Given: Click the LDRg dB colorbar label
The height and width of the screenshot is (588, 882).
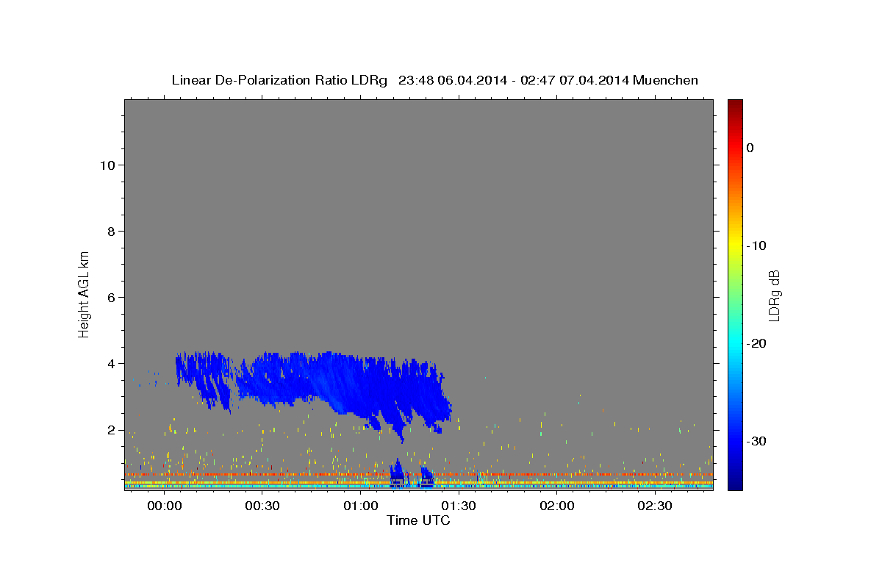Looking at the screenshot, I should pos(774,295).
